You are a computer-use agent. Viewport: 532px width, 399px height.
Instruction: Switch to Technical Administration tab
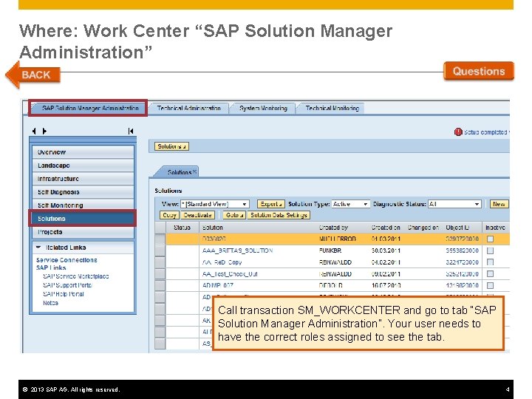click(x=188, y=108)
